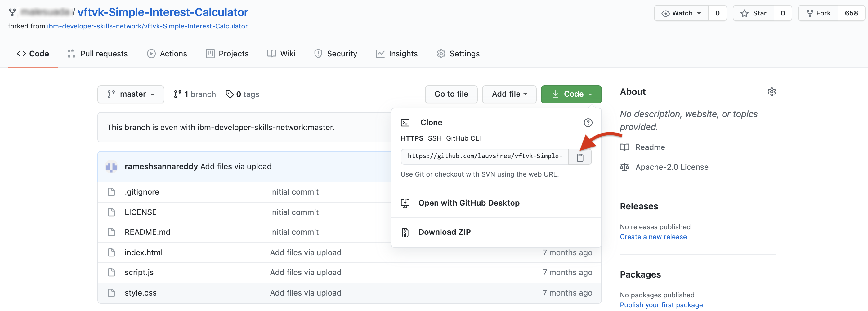Select Download ZIP from the menu
This screenshot has height=311, width=868.
[x=444, y=232]
